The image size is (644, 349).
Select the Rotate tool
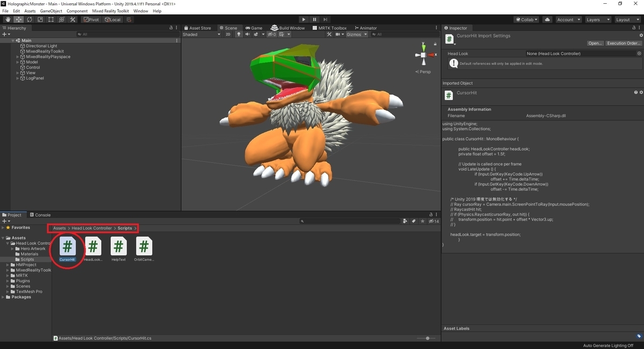[29, 19]
